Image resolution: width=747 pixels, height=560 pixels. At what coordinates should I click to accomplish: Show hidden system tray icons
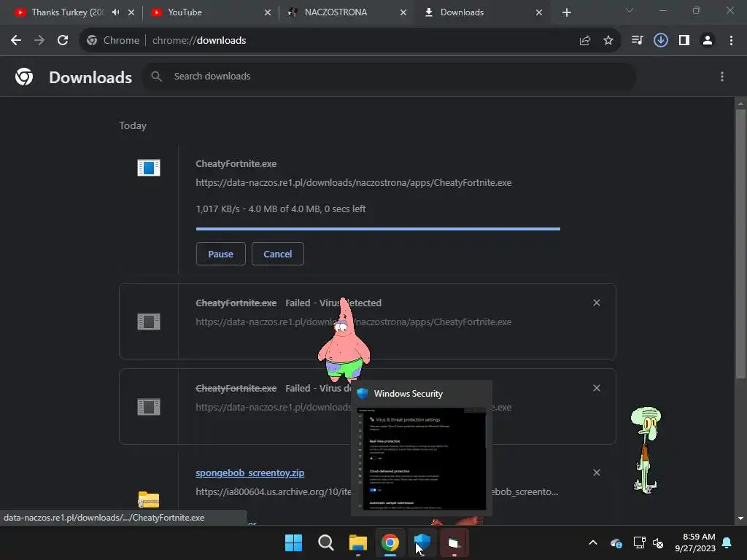click(593, 542)
